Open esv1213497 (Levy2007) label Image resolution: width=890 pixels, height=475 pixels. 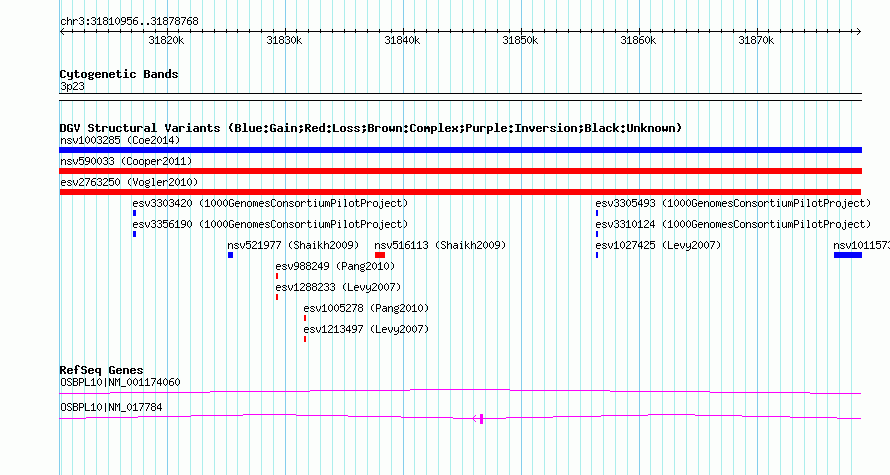pos(366,329)
